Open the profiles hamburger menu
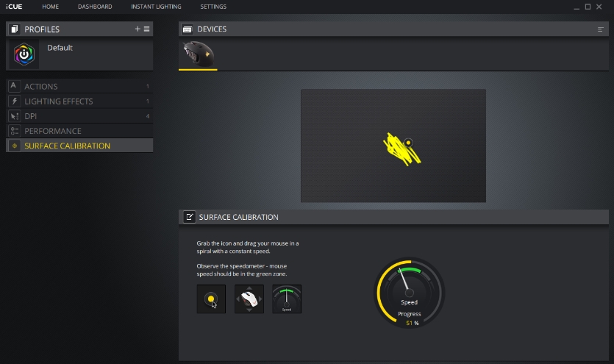 [146, 29]
